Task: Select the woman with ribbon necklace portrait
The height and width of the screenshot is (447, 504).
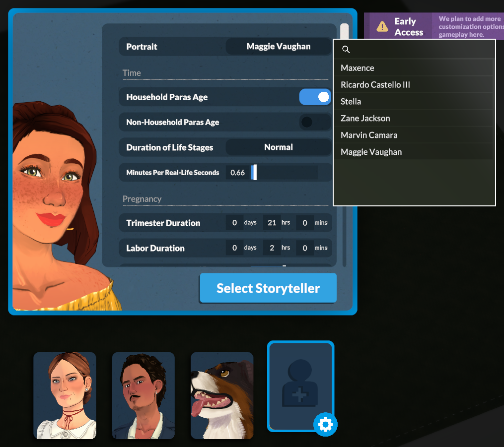Action: click(x=65, y=395)
